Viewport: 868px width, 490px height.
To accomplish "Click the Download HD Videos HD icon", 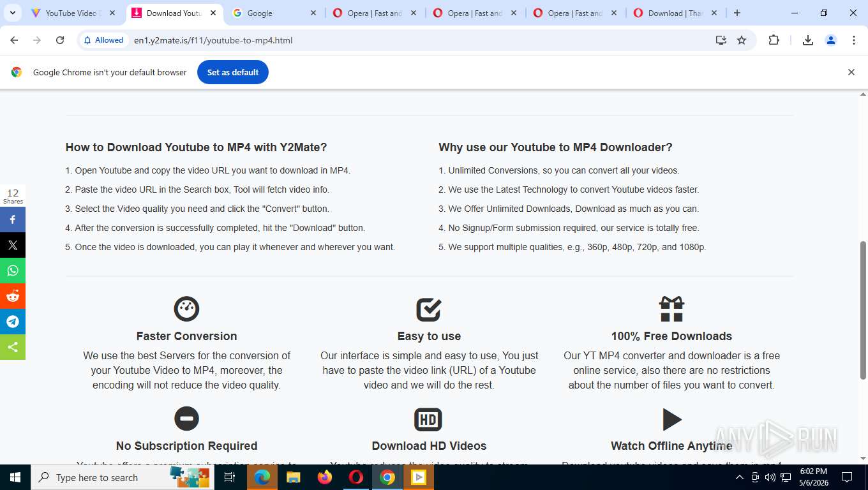I will click(428, 419).
